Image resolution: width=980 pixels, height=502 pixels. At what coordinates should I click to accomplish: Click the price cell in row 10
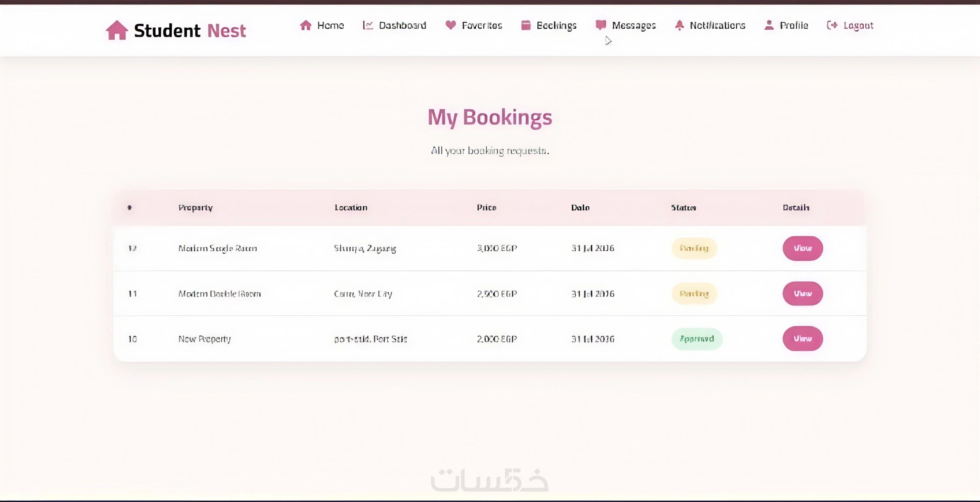coord(497,339)
